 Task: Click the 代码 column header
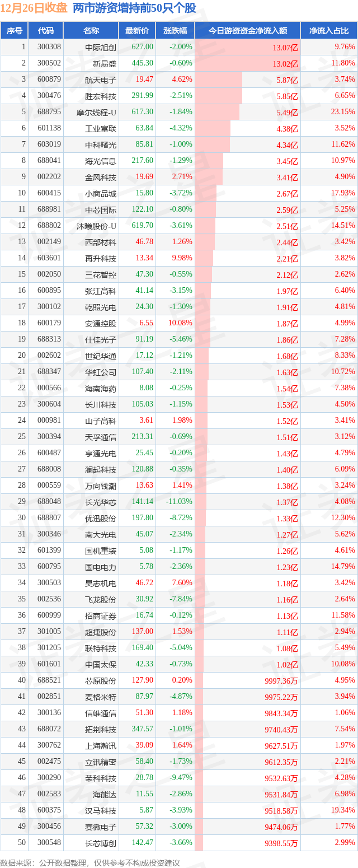pyautogui.click(x=46, y=31)
